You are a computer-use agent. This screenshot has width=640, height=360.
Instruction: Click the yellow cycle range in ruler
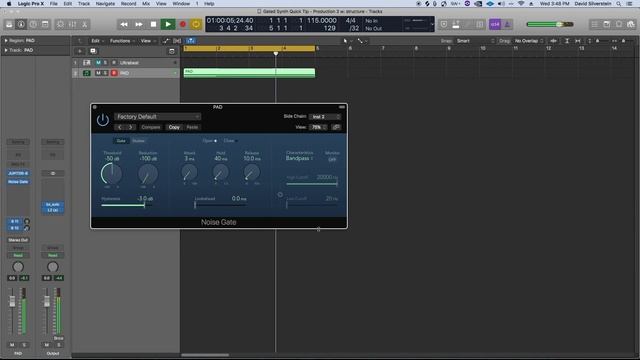click(x=249, y=48)
